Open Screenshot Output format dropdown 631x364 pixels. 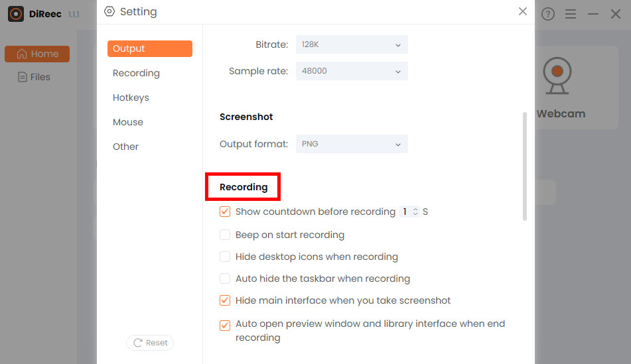[x=352, y=144]
